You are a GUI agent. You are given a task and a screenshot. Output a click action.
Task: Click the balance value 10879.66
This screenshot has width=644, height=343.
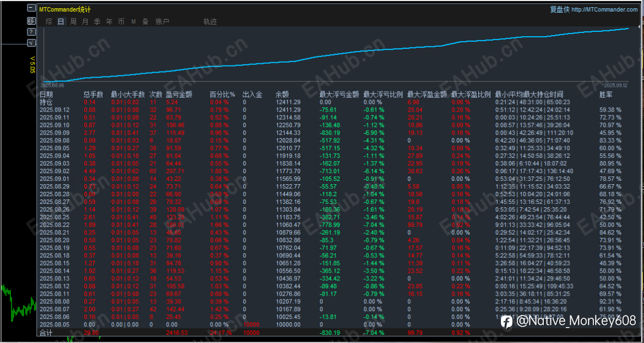(x=288, y=233)
